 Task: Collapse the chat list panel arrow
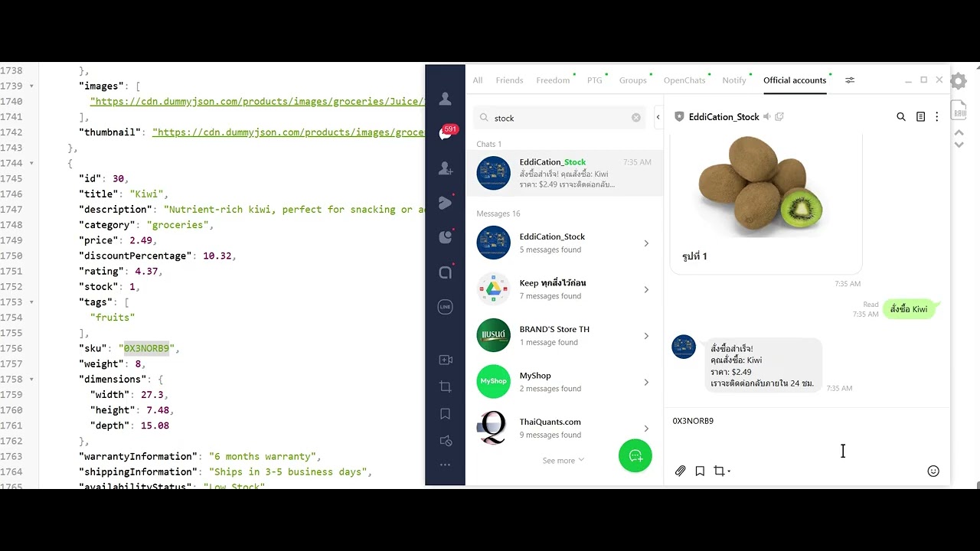pos(658,117)
